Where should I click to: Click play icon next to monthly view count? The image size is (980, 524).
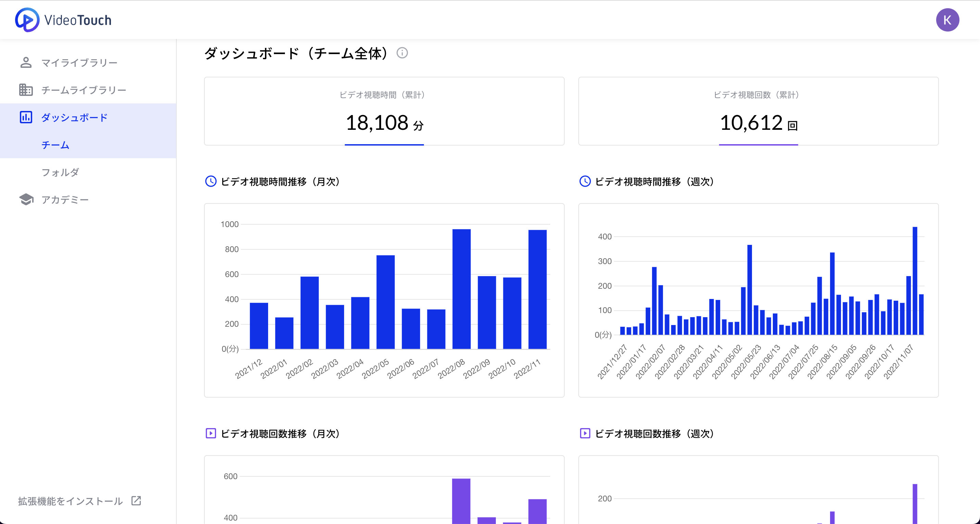point(211,434)
